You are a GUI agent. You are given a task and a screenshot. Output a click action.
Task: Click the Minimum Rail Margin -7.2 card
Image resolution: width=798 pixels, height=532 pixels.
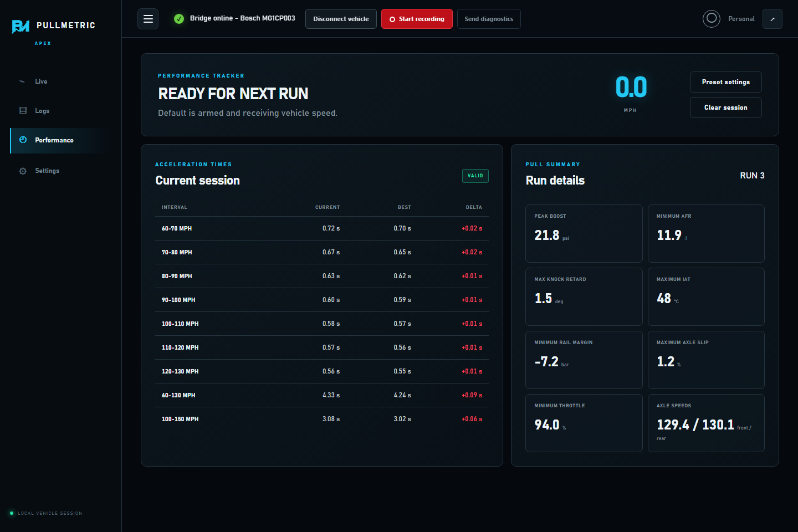click(x=584, y=360)
